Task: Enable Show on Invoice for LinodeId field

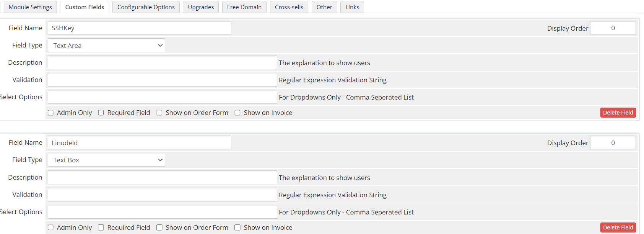Action: click(237, 227)
